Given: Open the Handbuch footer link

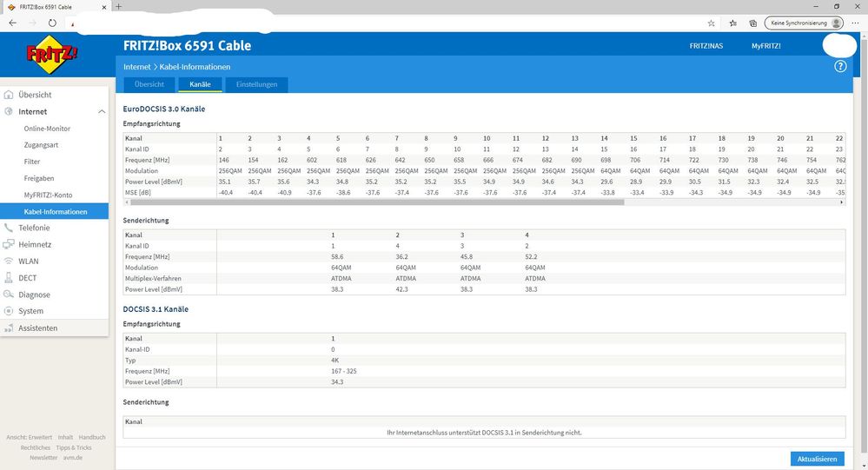Looking at the screenshot, I should (x=92, y=437).
